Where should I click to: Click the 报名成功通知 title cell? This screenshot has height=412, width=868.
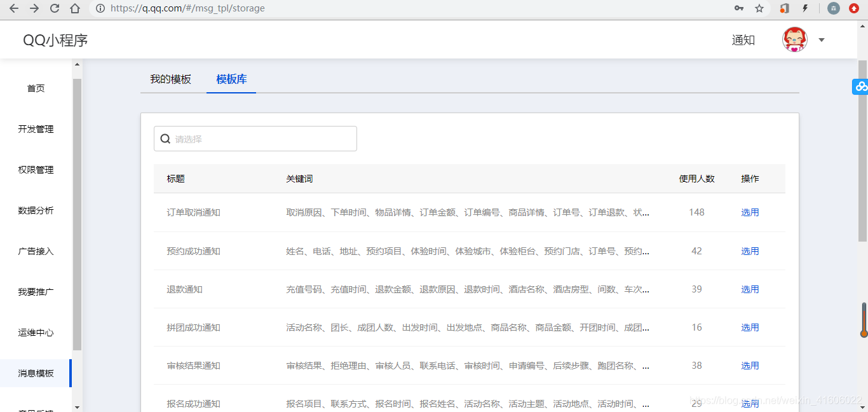point(194,404)
